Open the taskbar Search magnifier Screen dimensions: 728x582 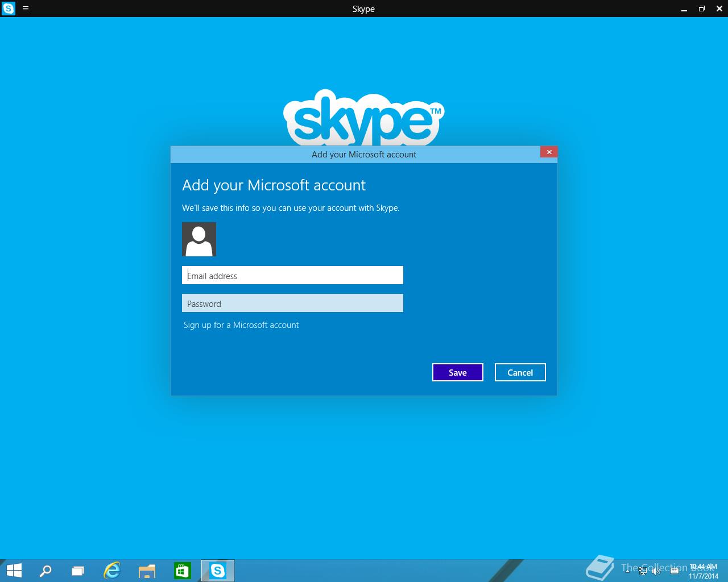coord(45,571)
